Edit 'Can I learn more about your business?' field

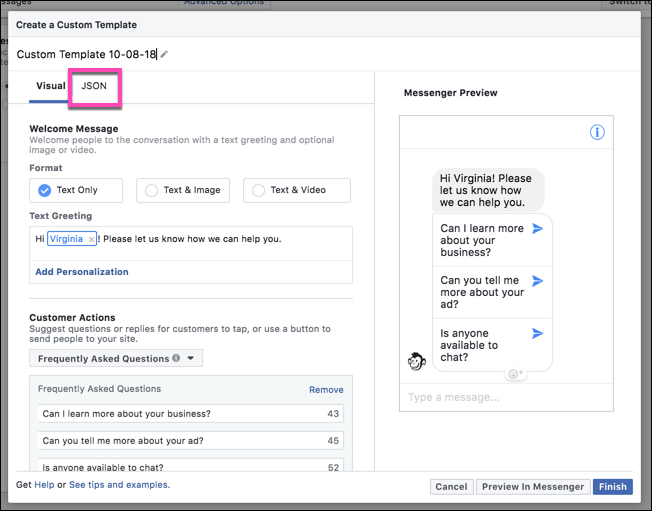(191, 414)
